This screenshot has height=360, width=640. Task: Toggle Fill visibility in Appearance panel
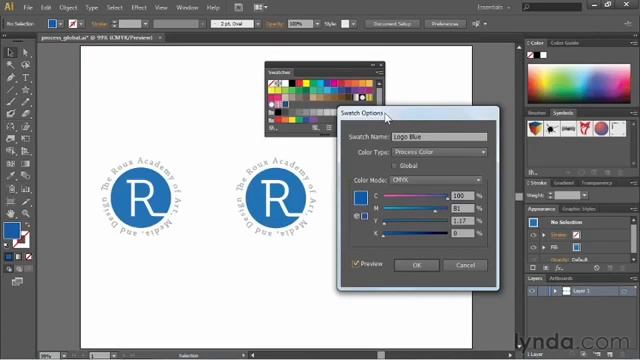coord(533,247)
